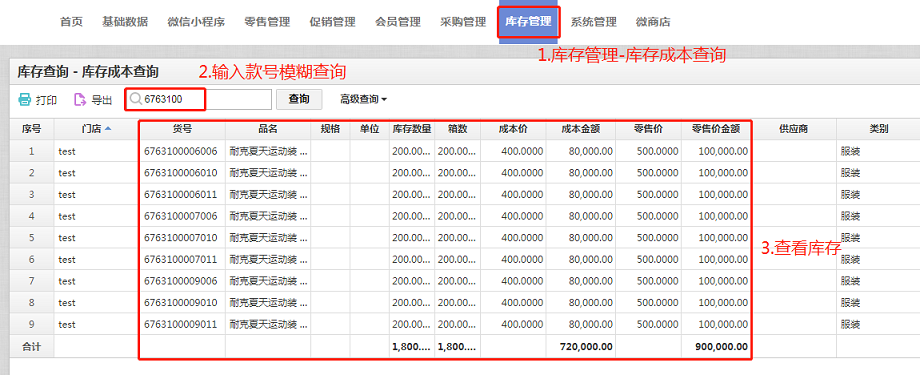Click the 服装 category cell in row 1
Viewport: 920px width, 375px height.
point(850,151)
